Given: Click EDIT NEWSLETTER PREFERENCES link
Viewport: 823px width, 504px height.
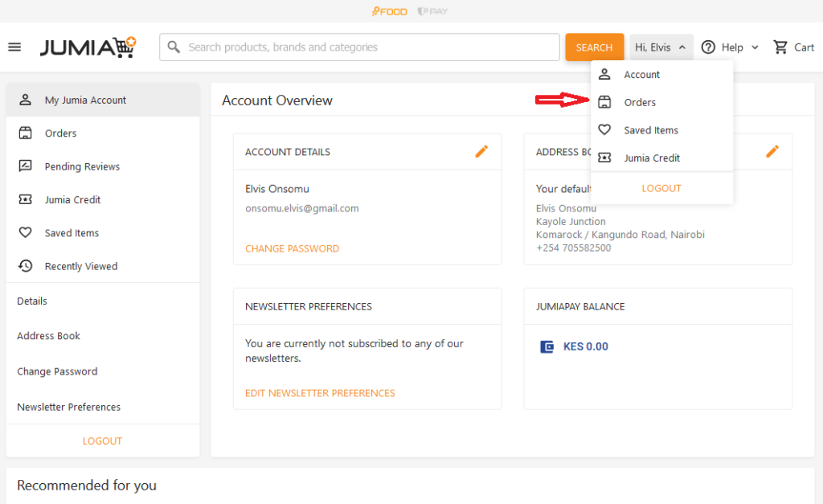Looking at the screenshot, I should [x=320, y=393].
